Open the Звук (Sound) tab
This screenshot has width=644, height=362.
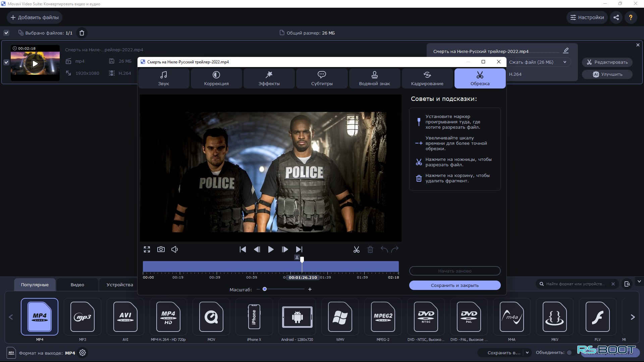pyautogui.click(x=164, y=78)
